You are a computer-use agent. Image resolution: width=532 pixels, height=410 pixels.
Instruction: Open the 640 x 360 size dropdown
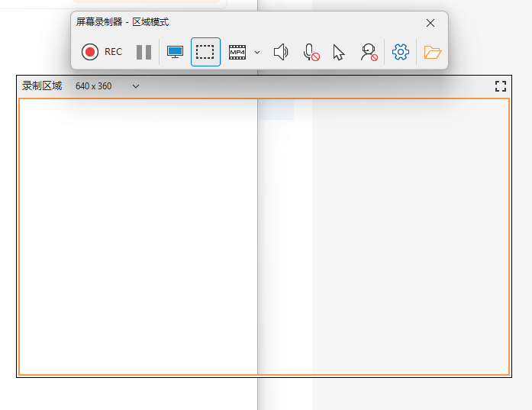pos(107,86)
